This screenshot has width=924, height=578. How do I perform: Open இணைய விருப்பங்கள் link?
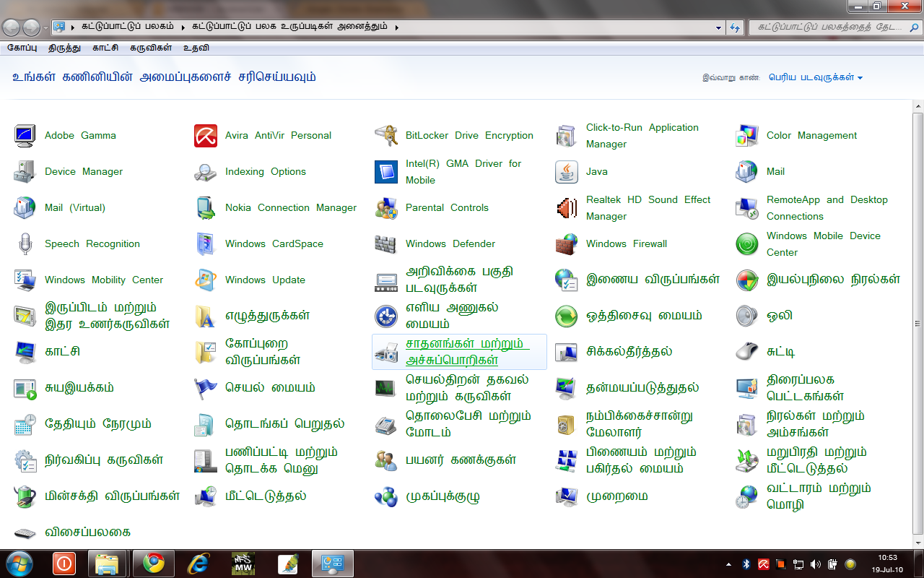click(653, 280)
